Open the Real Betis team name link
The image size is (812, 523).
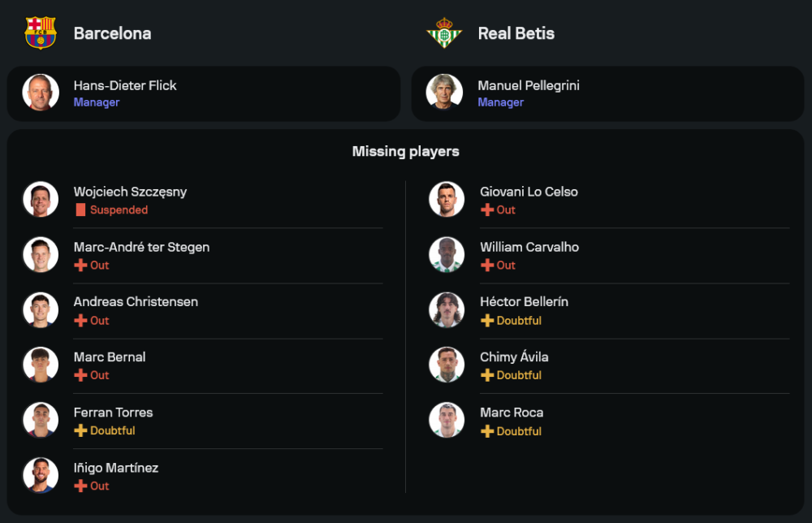click(516, 33)
